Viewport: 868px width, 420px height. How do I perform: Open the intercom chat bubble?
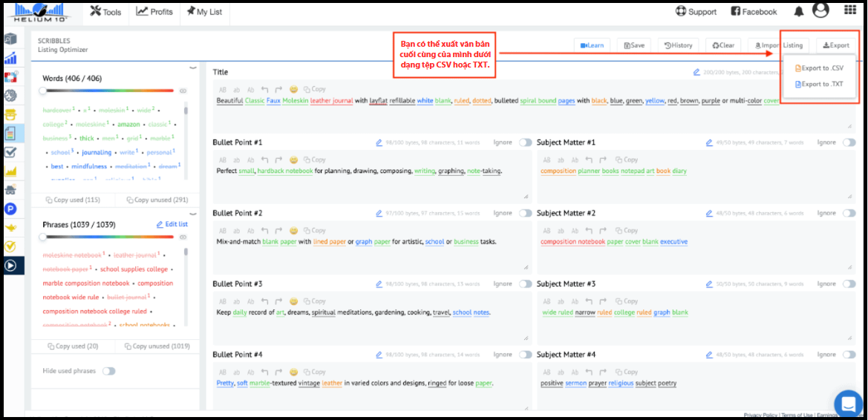[847, 404]
